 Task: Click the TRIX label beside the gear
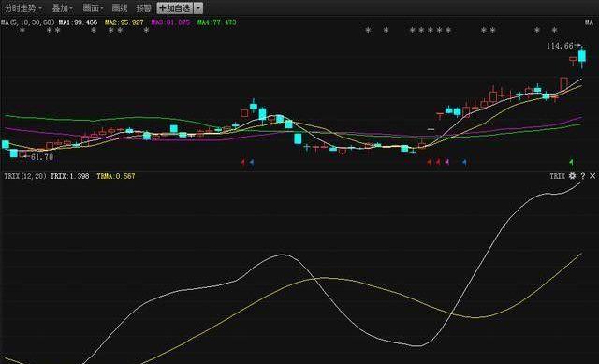tap(557, 176)
